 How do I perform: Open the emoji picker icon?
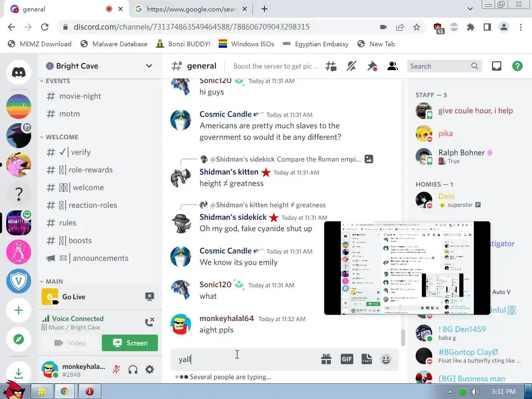click(x=386, y=359)
